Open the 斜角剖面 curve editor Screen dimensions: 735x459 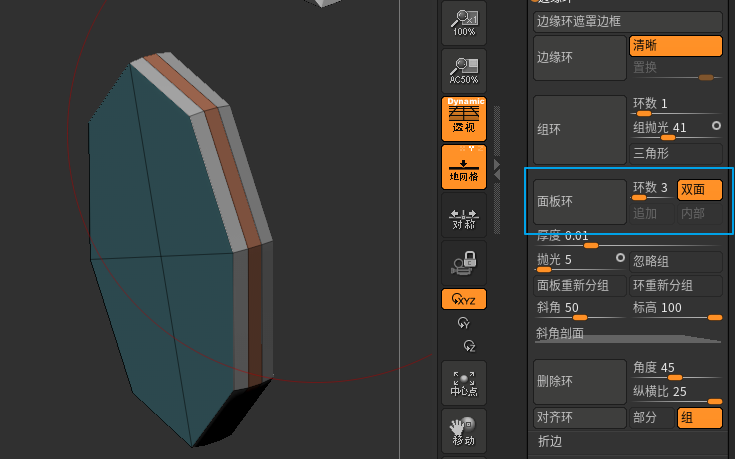coord(628,334)
